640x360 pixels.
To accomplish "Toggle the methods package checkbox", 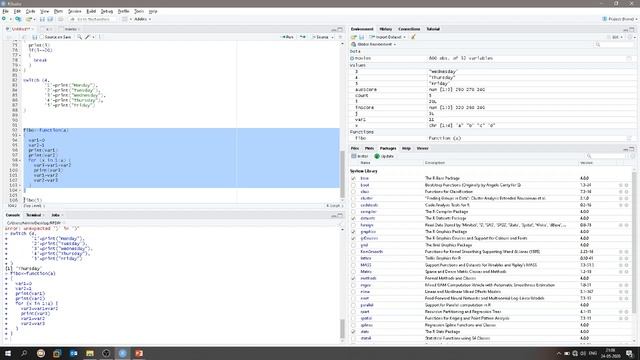I will pos(353,278).
